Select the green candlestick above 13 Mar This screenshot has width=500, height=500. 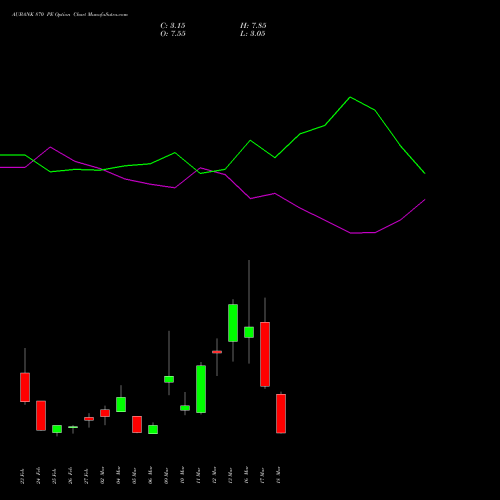pos(233,323)
